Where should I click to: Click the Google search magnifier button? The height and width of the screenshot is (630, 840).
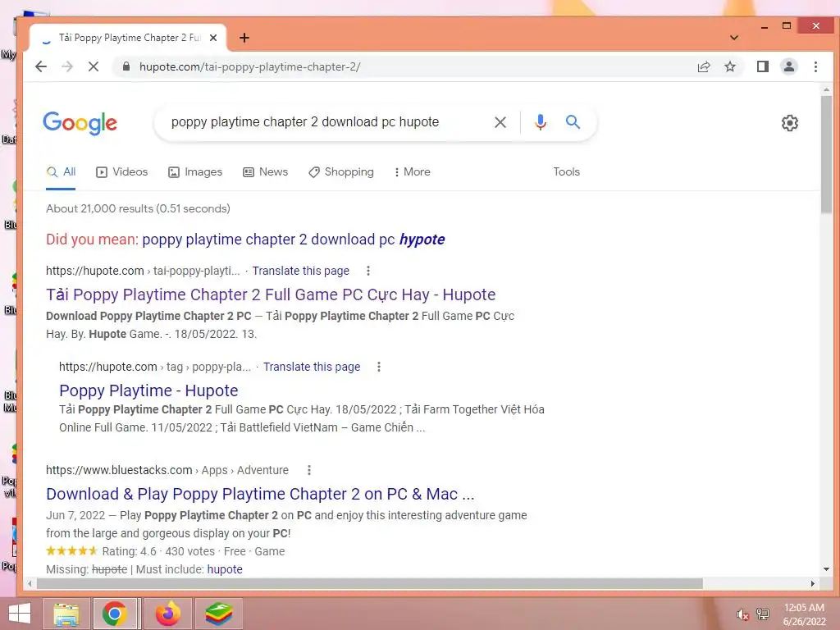[573, 121]
